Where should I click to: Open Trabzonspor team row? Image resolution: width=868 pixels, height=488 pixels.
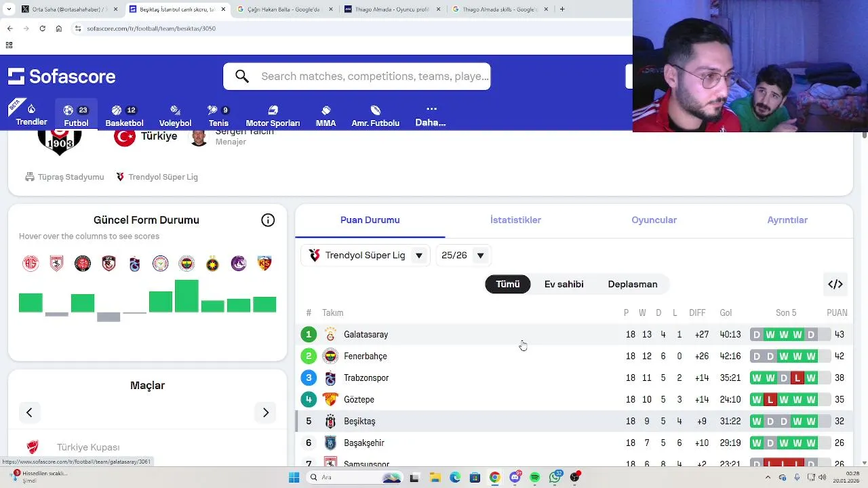click(x=574, y=378)
